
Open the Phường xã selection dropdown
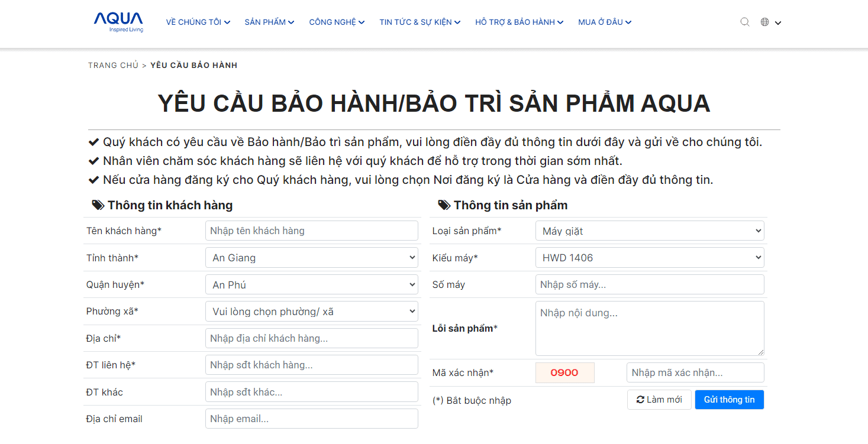(x=311, y=311)
